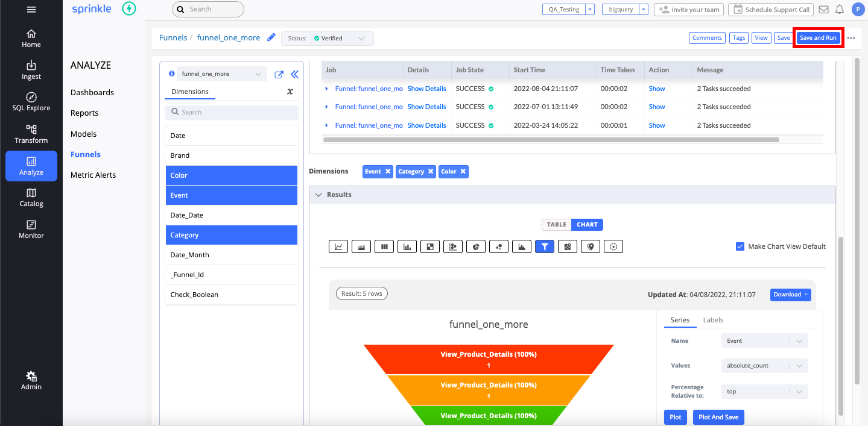Open the Name dropdown showing Event

pyautogui.click(x=764, y=341)
